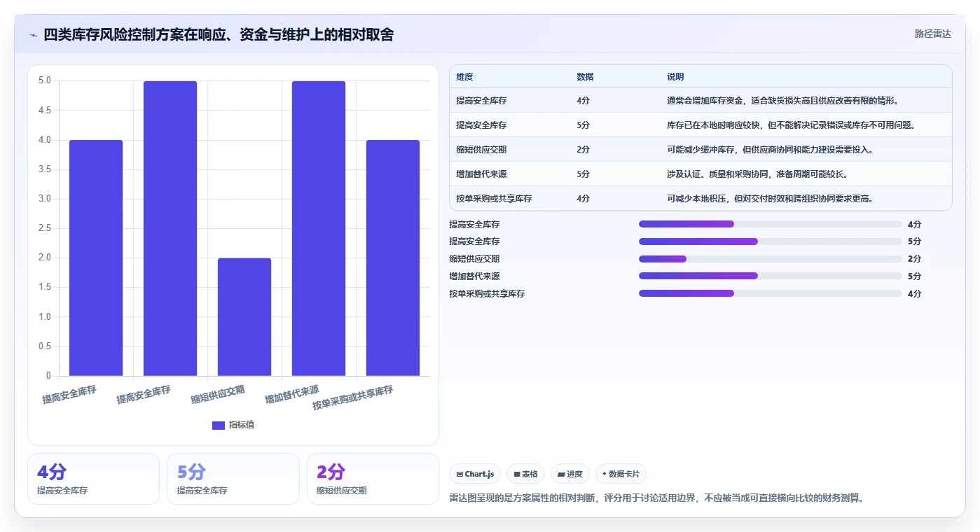Open the 2分 缩短供应交期 data card
The height and width of the screenshot is (532, 980).
coord(373,479)
